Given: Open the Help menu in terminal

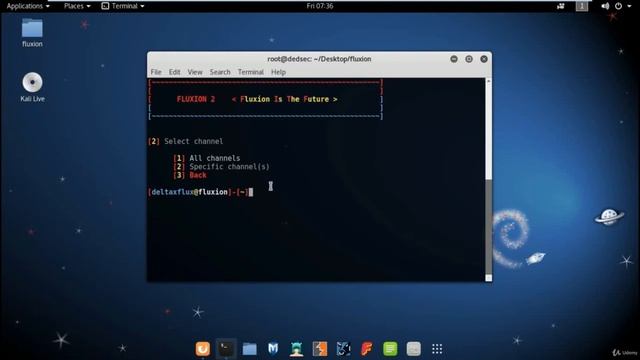Looking at the screenshot, I should tap(278, 72).
